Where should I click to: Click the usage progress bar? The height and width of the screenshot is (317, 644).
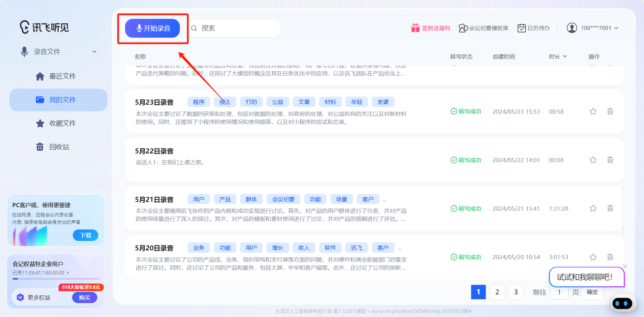point(56,279)
